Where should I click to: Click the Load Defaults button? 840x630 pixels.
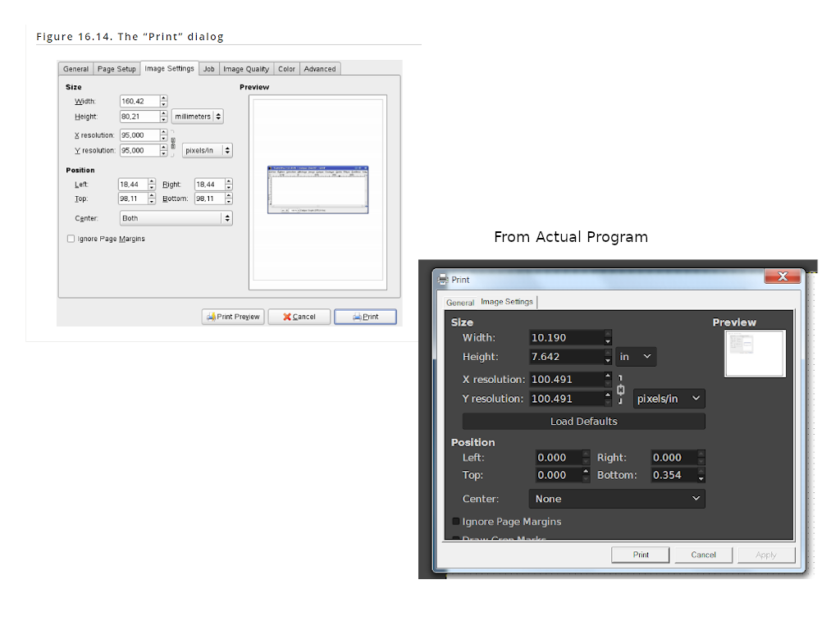coord(583,422)
